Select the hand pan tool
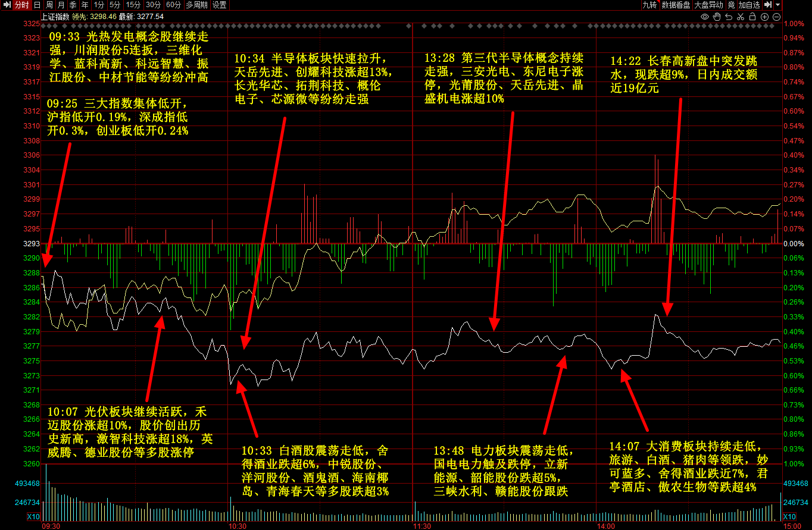Image resolution: width=812 pixels, height=530 pixels. click(717, 16)
